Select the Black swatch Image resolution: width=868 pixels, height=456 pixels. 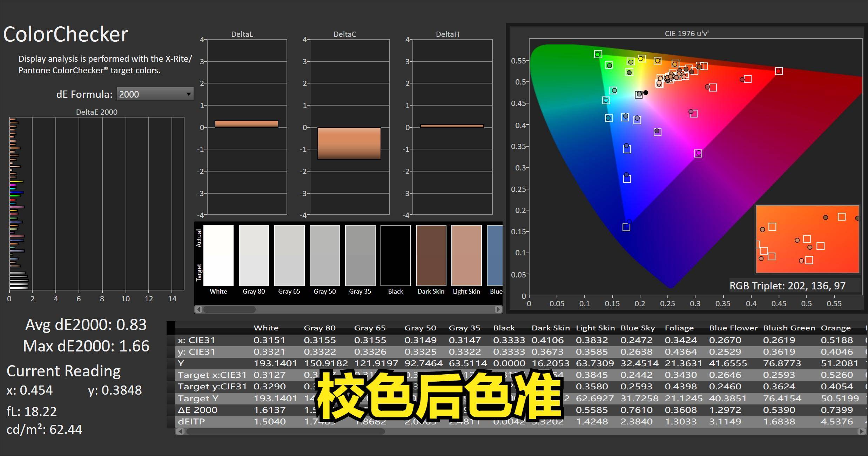pyautogui.click(x=395, y=255)
